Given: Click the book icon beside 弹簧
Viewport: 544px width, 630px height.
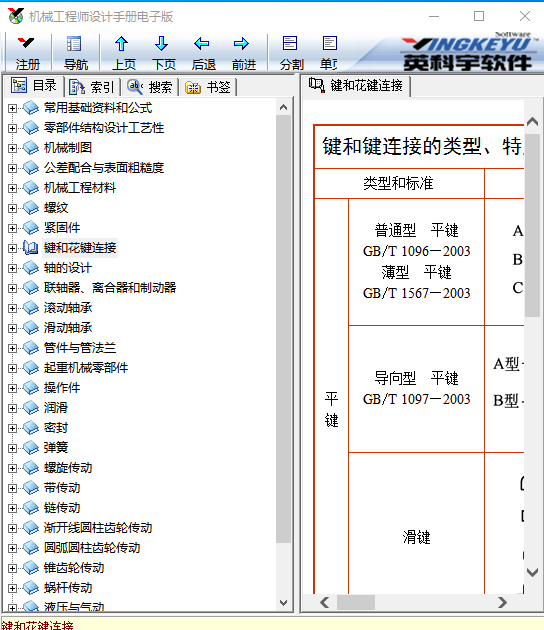Looking at the screenshot, I should pyautogui.click(x=31, y=448).
